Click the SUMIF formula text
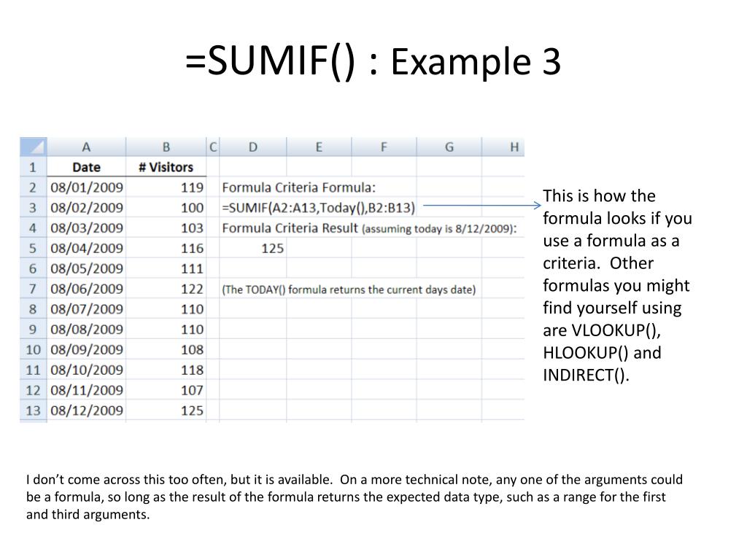 pos(319,207)
